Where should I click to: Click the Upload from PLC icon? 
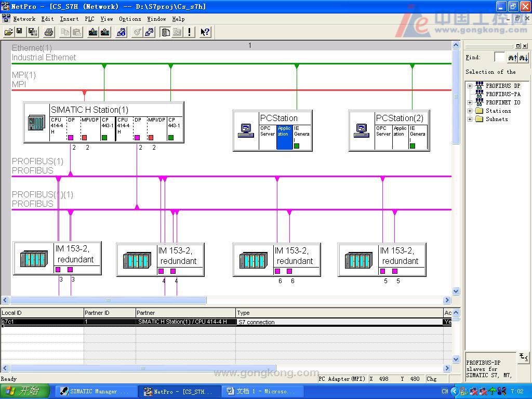pyautogui.click(x=105, y=32)
